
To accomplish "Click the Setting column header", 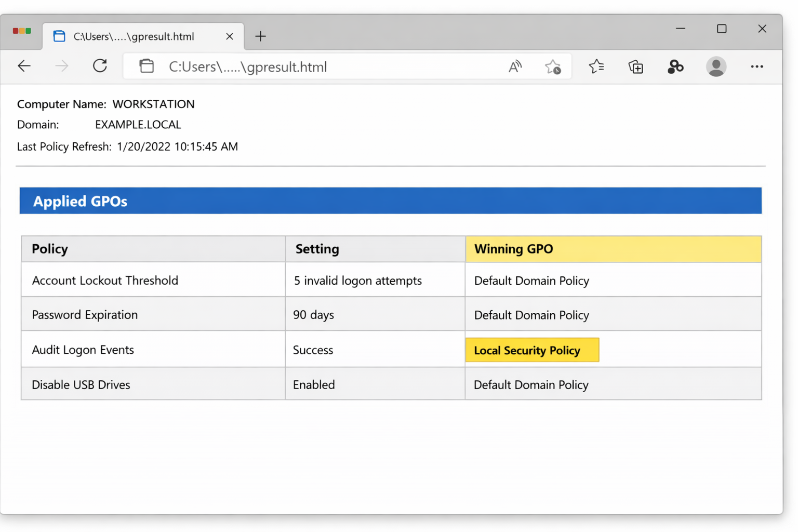I will pyautogui.click(x=375, y=249).
